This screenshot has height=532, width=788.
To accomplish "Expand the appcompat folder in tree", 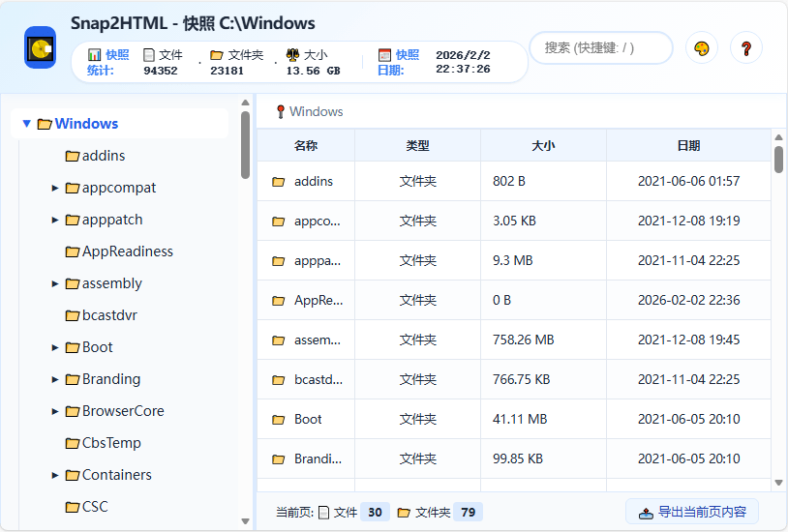I will click(55, 188).
